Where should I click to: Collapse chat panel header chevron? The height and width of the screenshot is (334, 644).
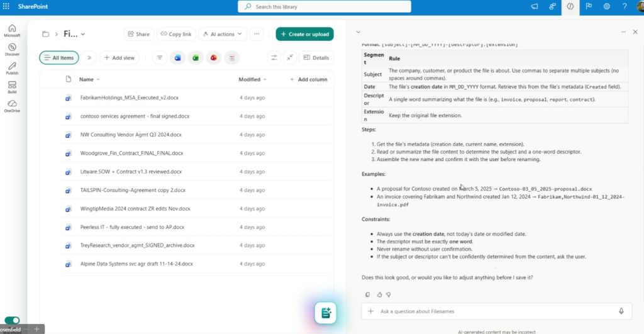click(x=358, y=32)
